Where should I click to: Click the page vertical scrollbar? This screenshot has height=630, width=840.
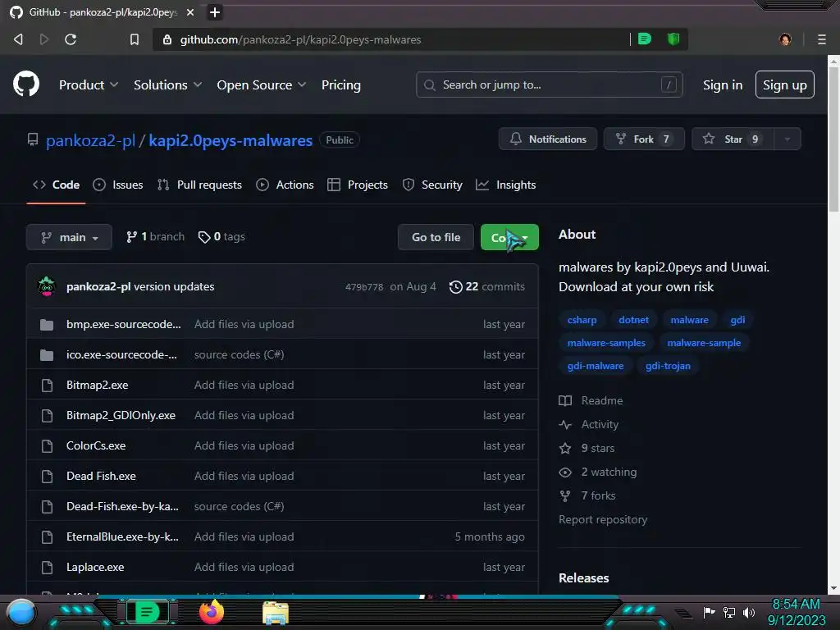[833, 139]
